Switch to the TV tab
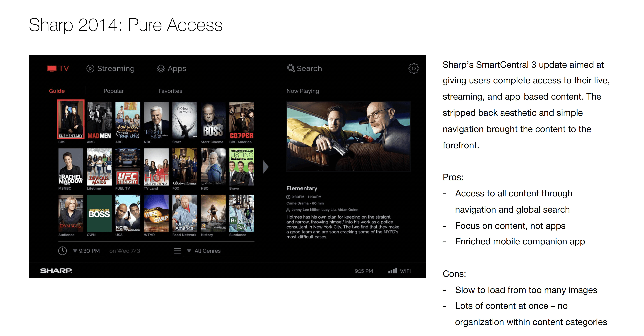 point(58,68)
